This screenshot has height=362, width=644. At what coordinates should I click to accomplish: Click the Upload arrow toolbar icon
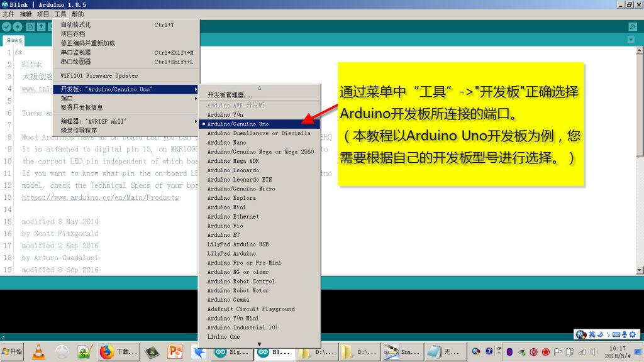(17, 26)
